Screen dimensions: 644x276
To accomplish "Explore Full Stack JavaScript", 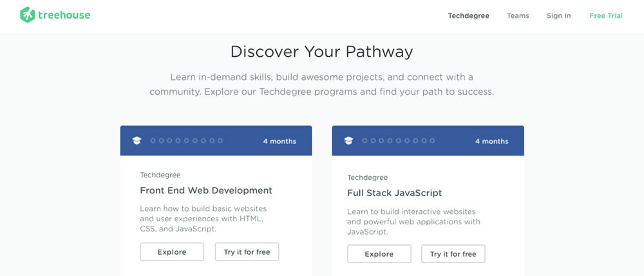I will pos(379,254).
